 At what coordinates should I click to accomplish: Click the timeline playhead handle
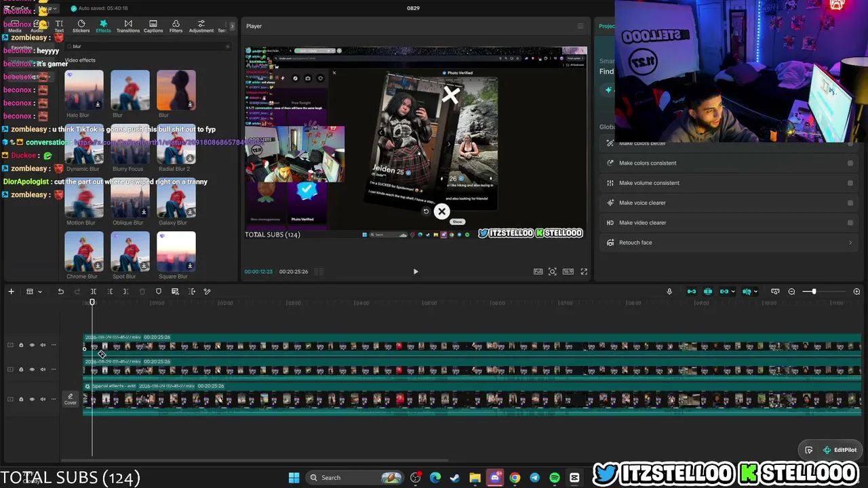(92, 302)
